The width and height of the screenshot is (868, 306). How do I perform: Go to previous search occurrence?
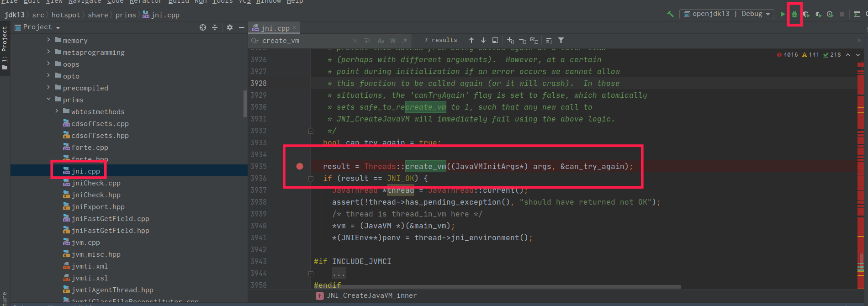tap(471, 40)
